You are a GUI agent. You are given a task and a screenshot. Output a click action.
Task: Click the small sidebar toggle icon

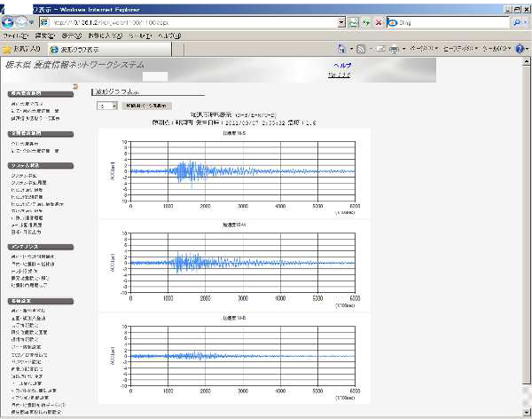(75, 87)
